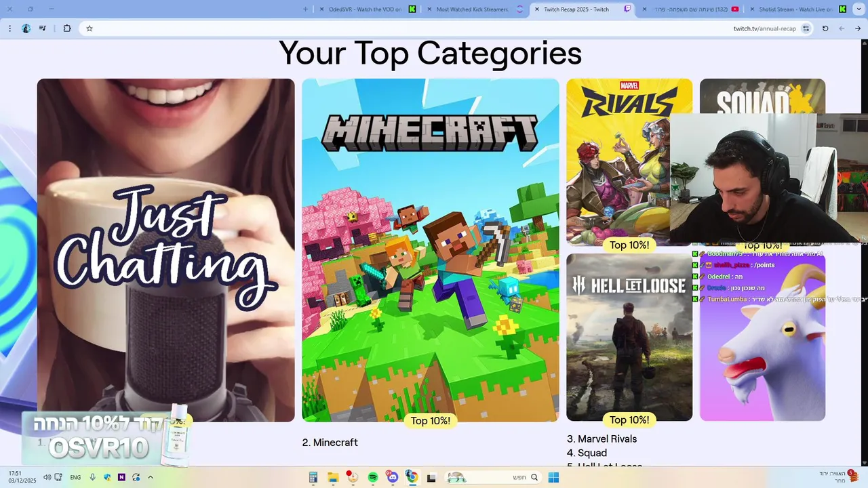The height and width of the screenshot is (488, 868).
Task: Switch to OdedSVR Watch the VOD tab
Action: [368, 9]
